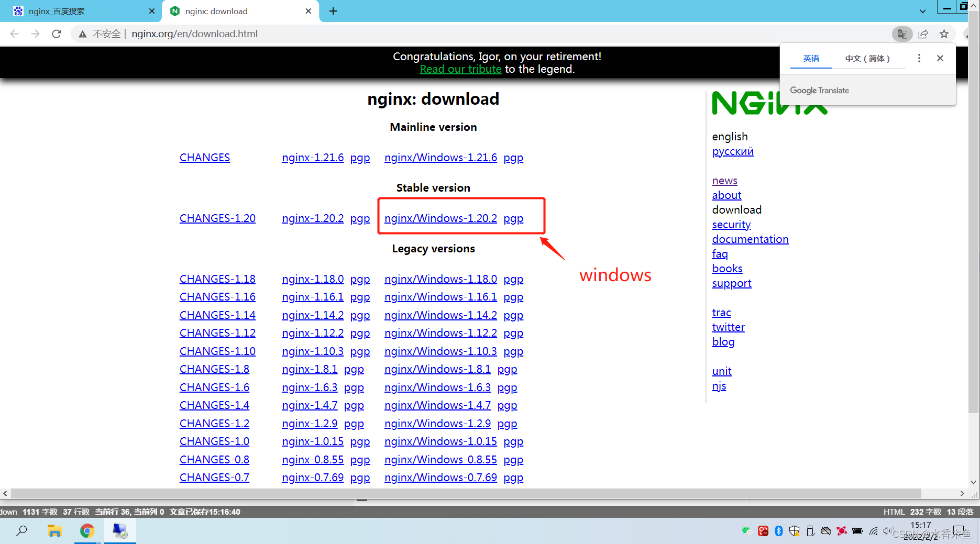
Task: Open CHANGES-0.8 link
Action: click(x=214, y=460)
